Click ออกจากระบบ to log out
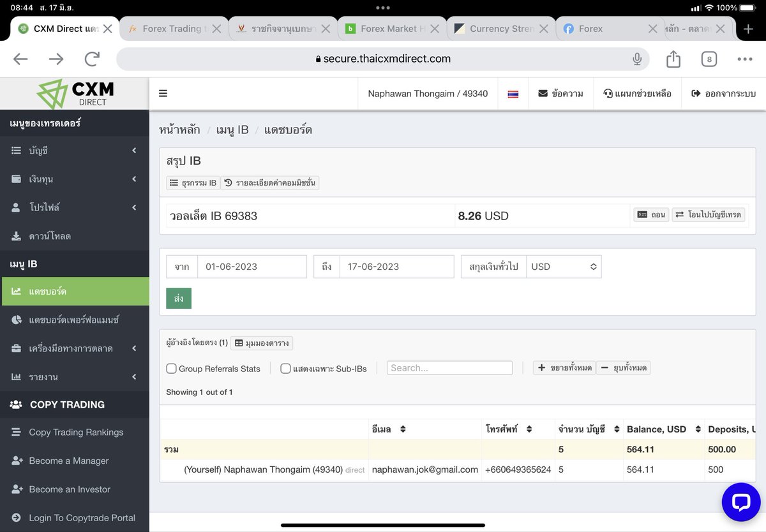The width and height of the screenshot is (766, 532). coord(724,94)
